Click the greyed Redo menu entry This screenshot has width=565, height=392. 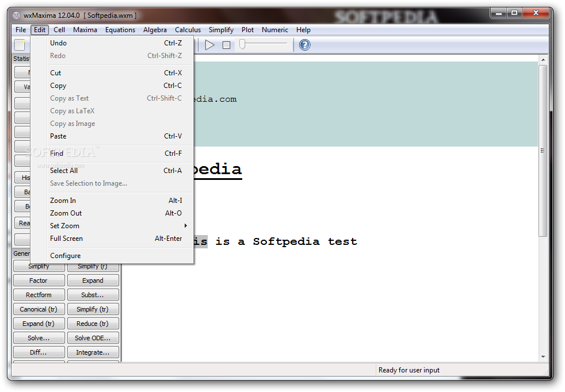(112, 55)
